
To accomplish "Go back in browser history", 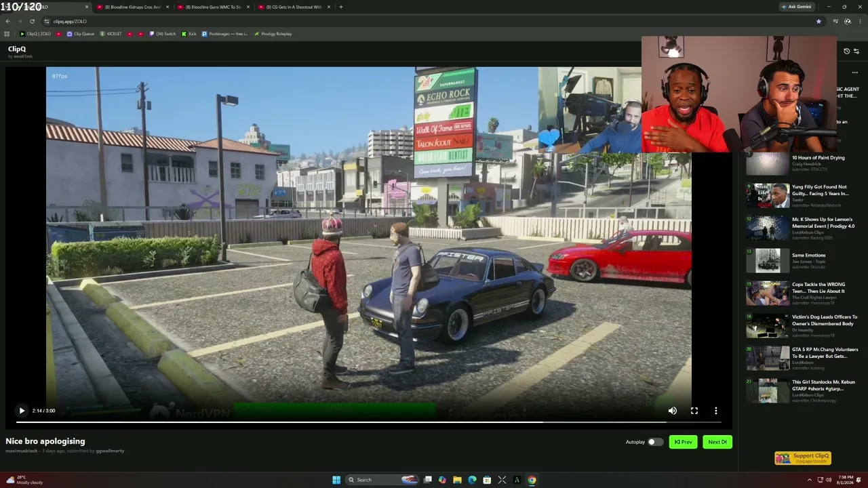I will pyautogui.click(x=7, y=21).
